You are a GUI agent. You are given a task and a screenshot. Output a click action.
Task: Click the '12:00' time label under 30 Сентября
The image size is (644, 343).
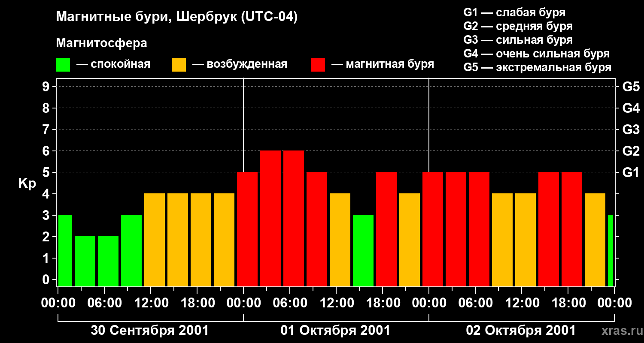[x=151, y=303]
